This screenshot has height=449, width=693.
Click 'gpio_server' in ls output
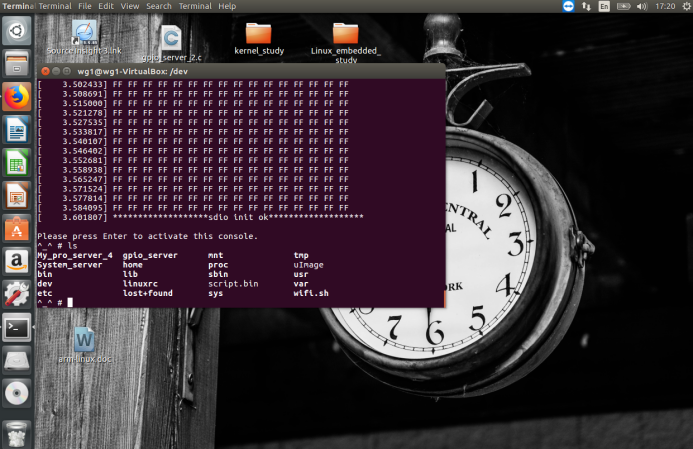pyautogui.click(x=150, y=255)
